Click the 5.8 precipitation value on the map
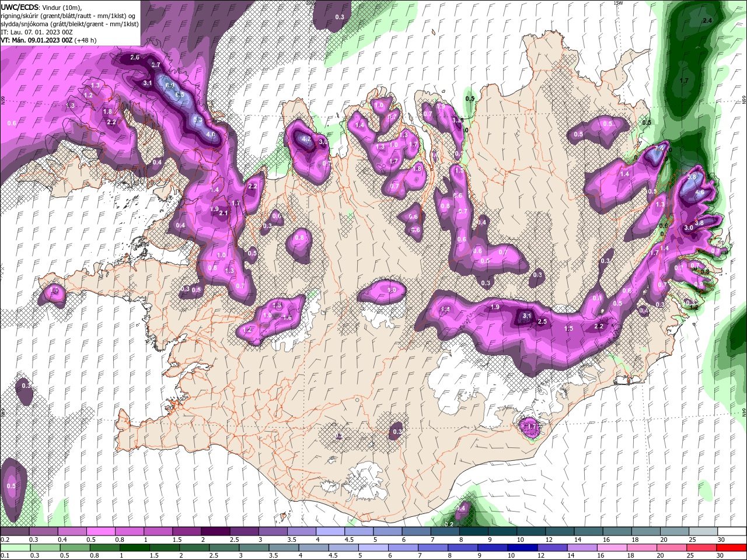 (692, 177)
